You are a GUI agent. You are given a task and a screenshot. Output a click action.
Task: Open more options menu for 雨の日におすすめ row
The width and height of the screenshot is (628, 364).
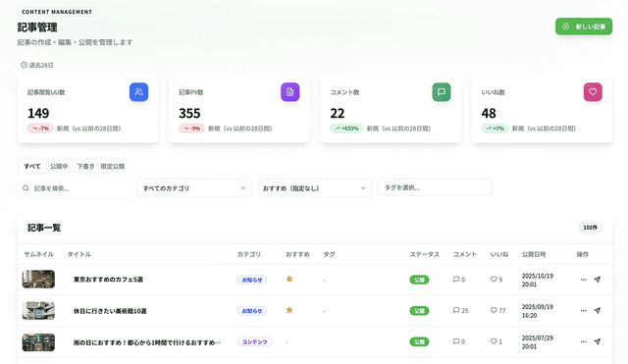pos(583,341)
